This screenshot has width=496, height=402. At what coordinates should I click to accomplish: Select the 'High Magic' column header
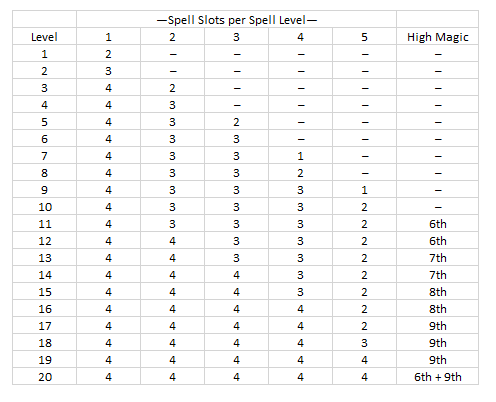[x=438, y=37]
